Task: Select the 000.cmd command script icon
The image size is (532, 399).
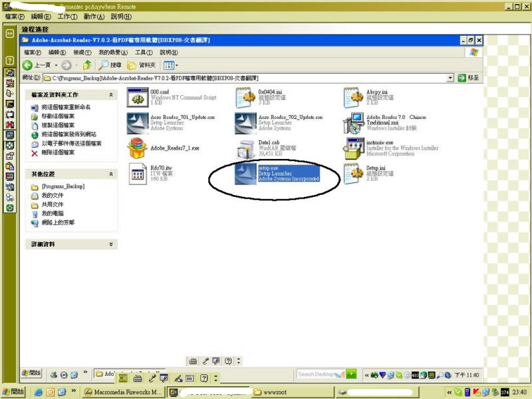Action: pyautogui.click(x=138, y=98)
